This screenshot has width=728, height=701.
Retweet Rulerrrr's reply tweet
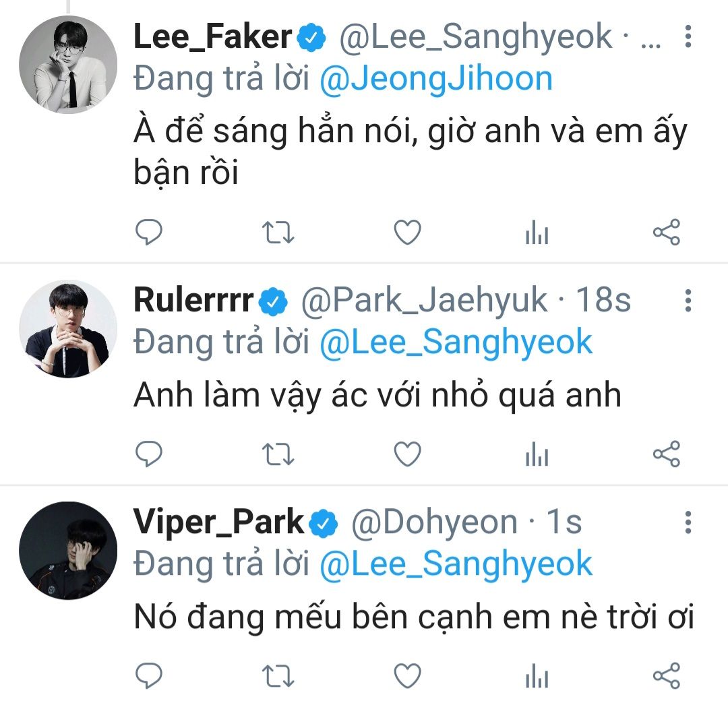(278, 456)
